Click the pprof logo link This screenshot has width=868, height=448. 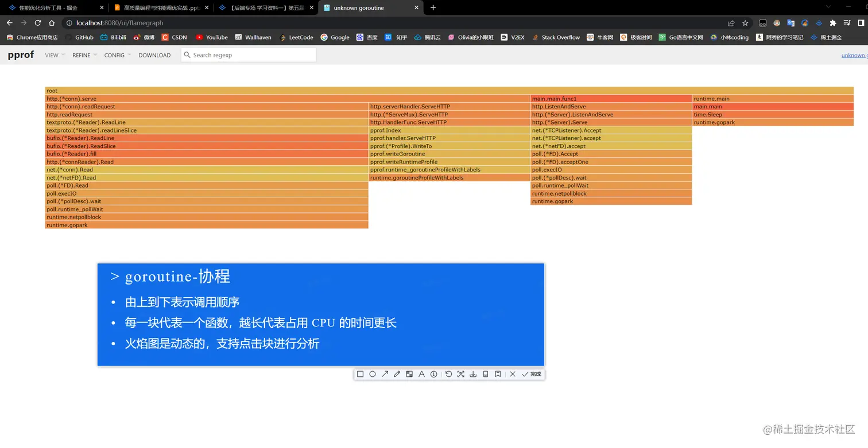tap(21, 54)
